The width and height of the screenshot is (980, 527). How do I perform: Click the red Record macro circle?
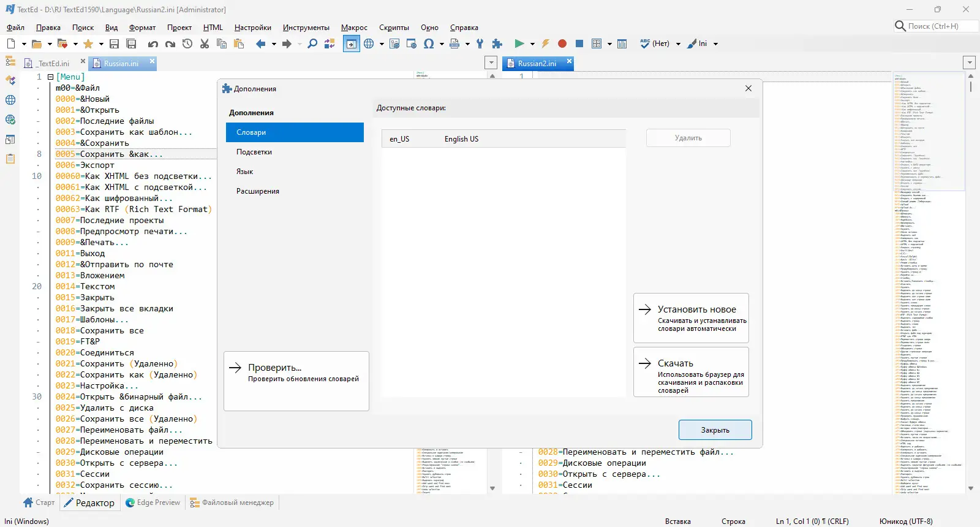(x=562, y=44)
